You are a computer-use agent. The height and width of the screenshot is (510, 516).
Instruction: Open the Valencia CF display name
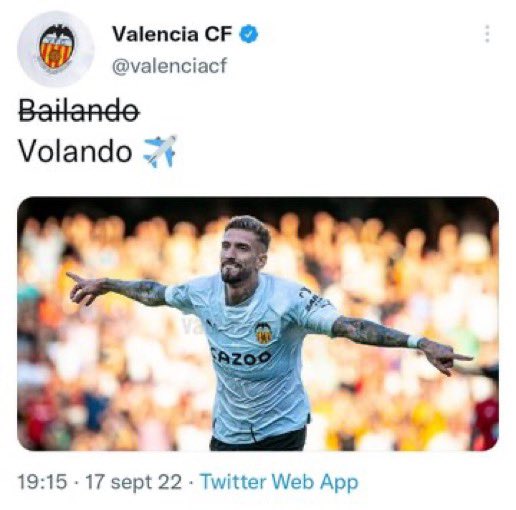tap(172, 34)
